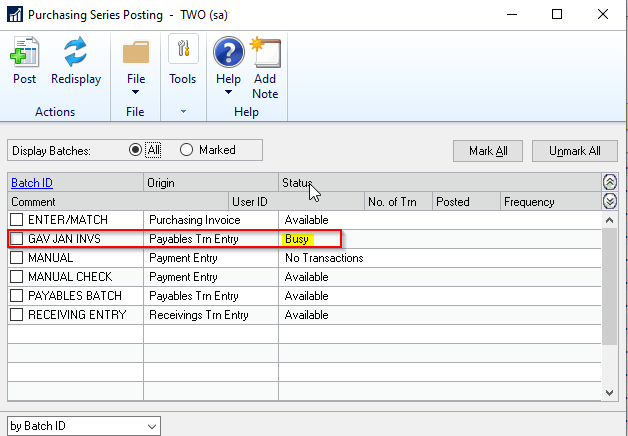Image resolution: width=628 pixels, height=436 pixels.
Task: Tick the ENTER/MATCH batch checkbox
Action: [17, 220]
